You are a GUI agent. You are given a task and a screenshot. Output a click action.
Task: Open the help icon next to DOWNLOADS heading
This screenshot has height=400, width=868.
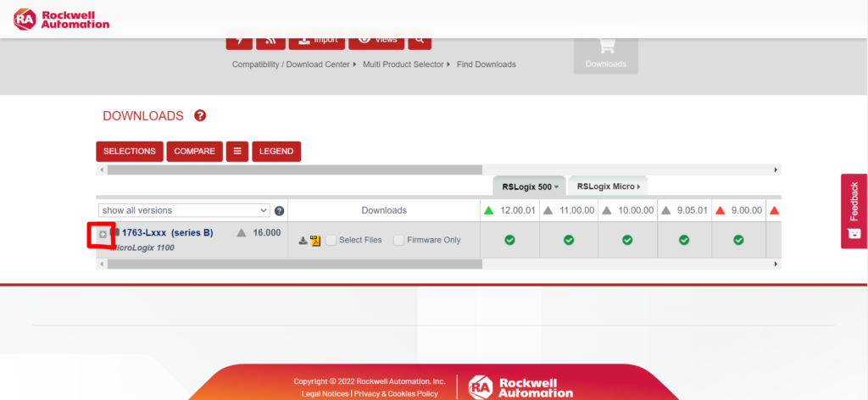(200, 116)
